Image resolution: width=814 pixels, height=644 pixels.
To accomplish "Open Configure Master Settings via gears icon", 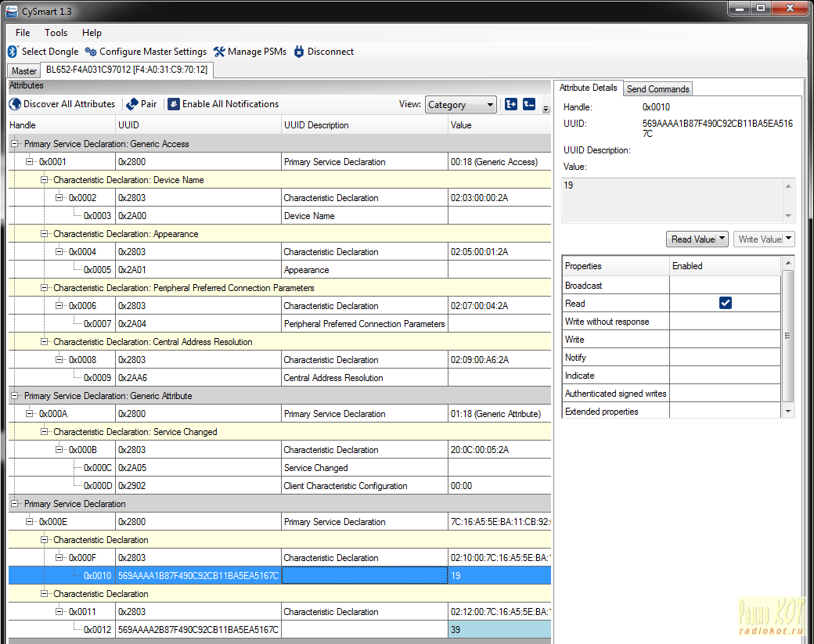I will coord(91,52).
